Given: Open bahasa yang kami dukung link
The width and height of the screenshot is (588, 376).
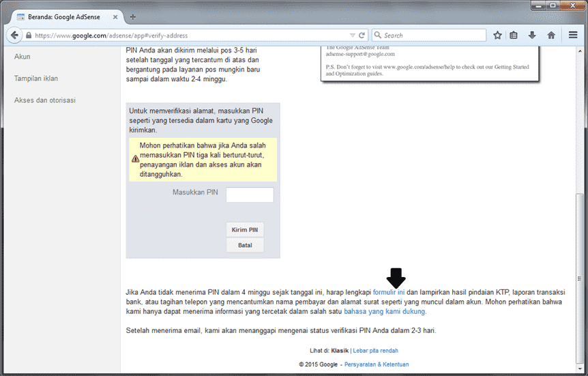Looking at the screenshot, I should click(x=384, y=311).
